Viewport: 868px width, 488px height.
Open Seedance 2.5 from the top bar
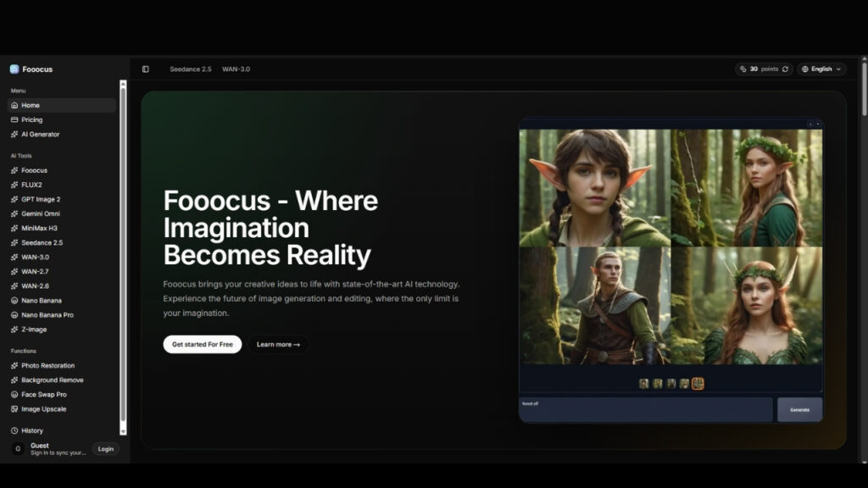pos(191,69)
